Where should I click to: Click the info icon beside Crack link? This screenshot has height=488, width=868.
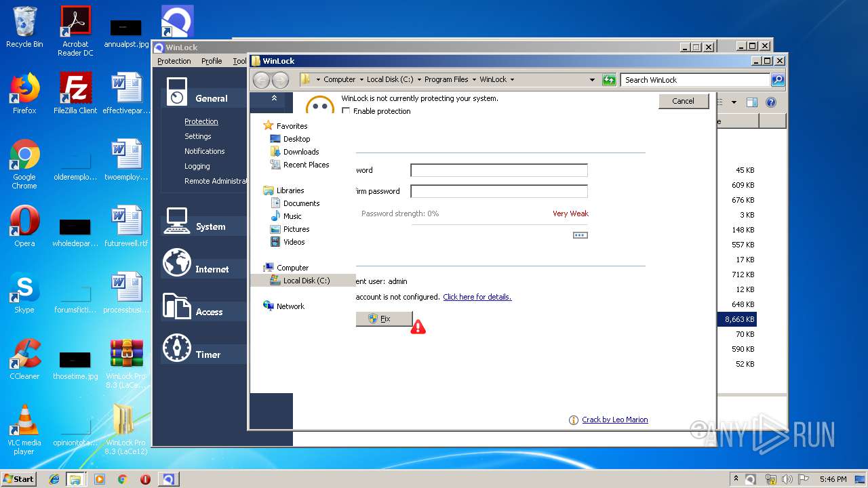(x=574, y=420)
